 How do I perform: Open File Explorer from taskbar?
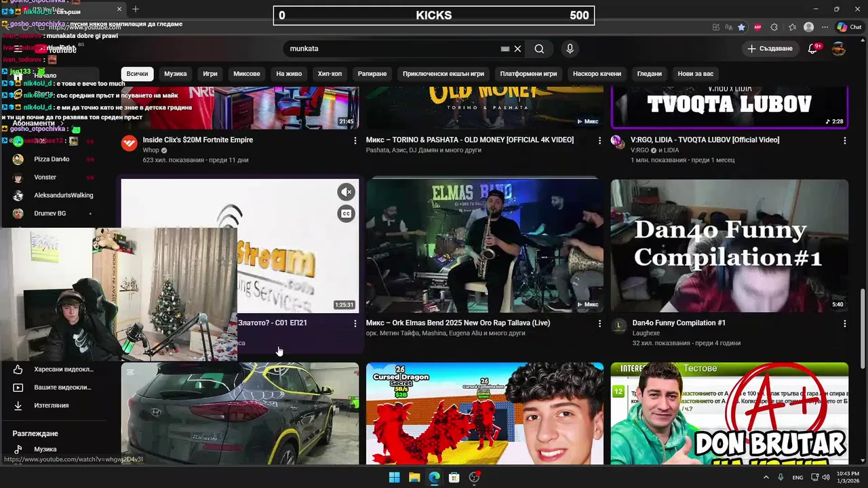tap(414, 477)
